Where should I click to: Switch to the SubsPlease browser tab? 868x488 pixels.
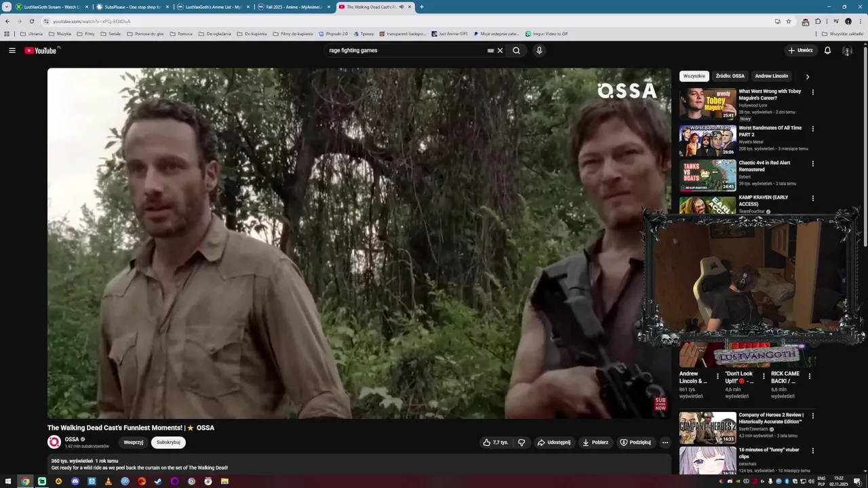pos(132,7)
